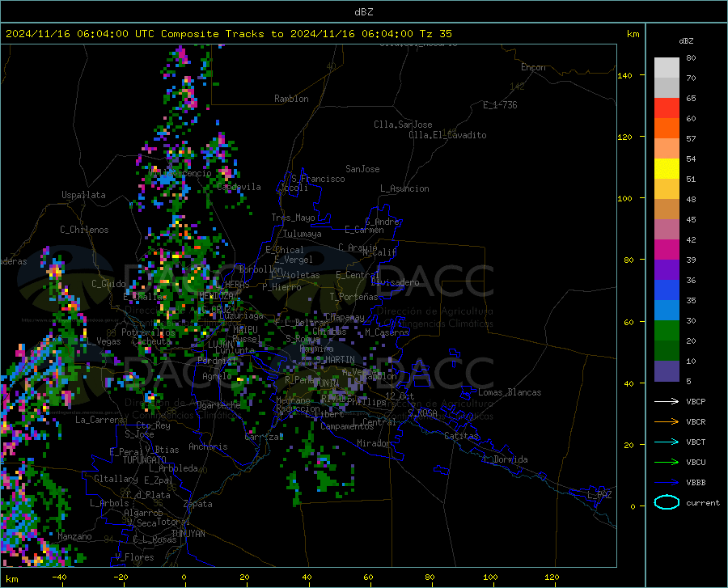Choose the light blue 30-35 dBZ swatch

pos(667,311)
